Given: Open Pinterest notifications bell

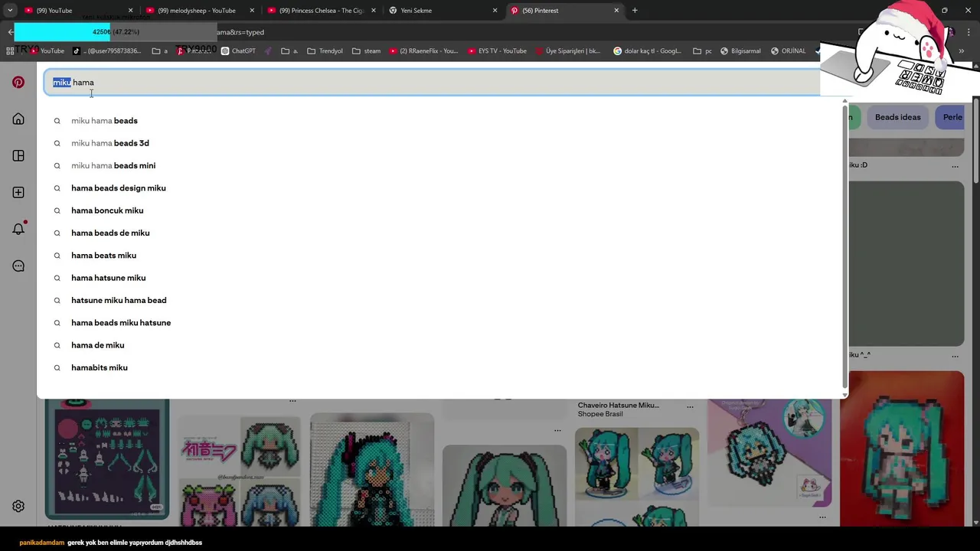Looking at the screenshot, I should click(18, 229).
